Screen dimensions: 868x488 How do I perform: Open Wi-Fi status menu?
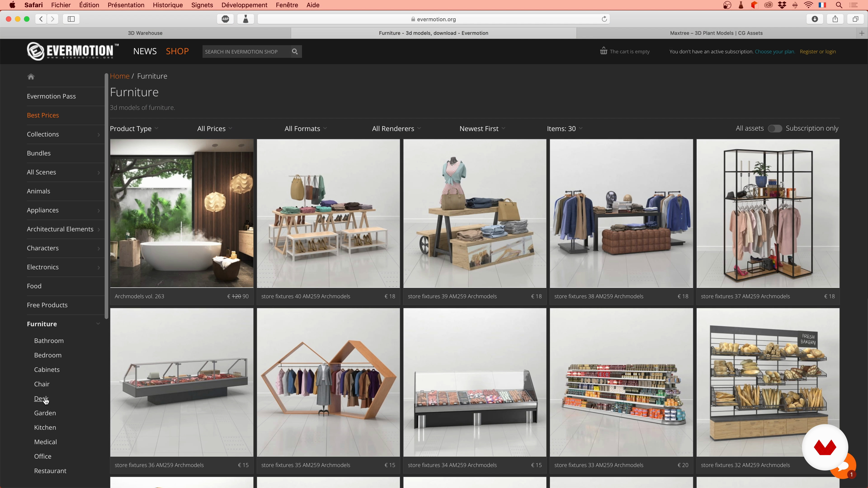(808, 5)
